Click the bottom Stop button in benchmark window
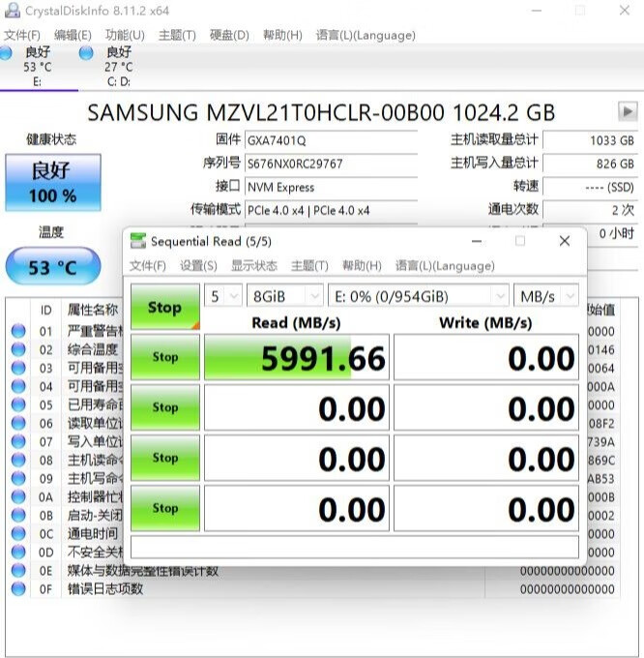This screenshot has height=658, width=644. click(165, 508)
